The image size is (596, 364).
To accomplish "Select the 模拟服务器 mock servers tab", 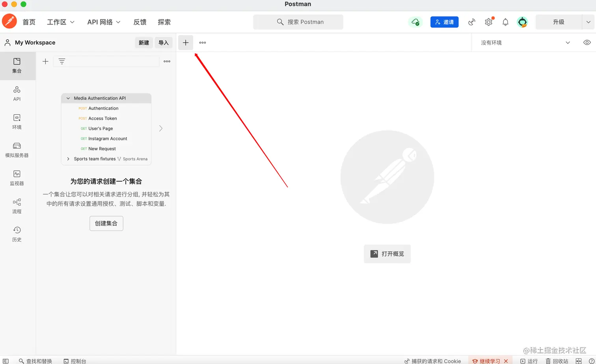I will click(17, 150).
